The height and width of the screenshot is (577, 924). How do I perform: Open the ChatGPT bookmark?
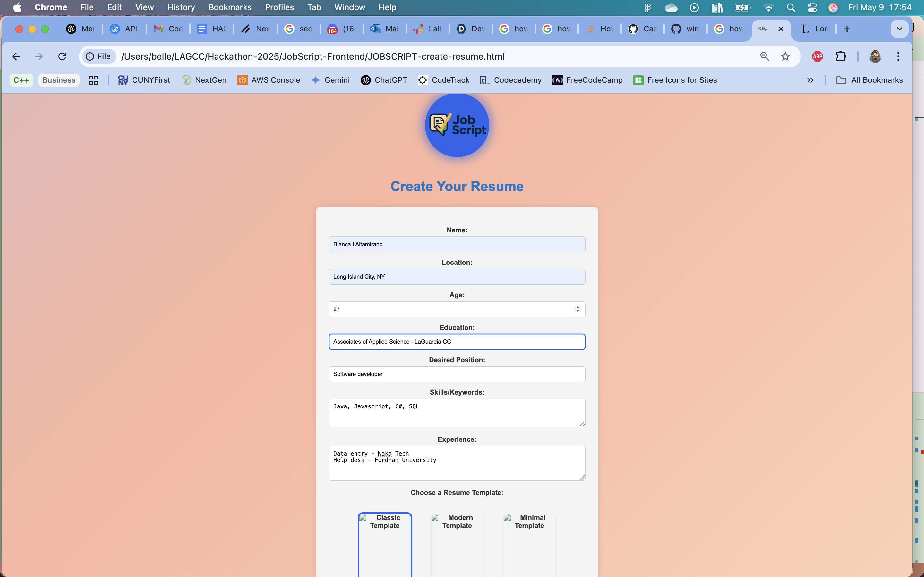(x=384, y=80)
